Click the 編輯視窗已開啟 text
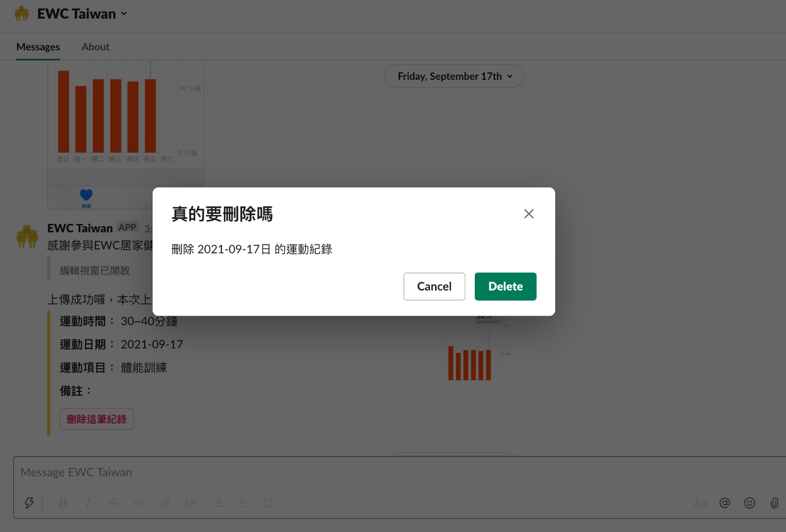The height and width of the screenshot is (532, 786). click(x=95, y=270)
